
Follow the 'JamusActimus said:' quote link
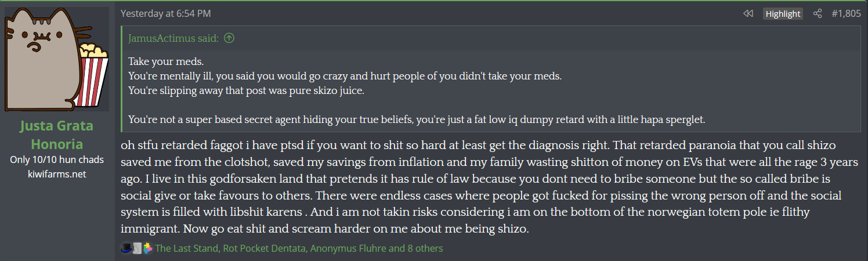(x=173, y=38)
